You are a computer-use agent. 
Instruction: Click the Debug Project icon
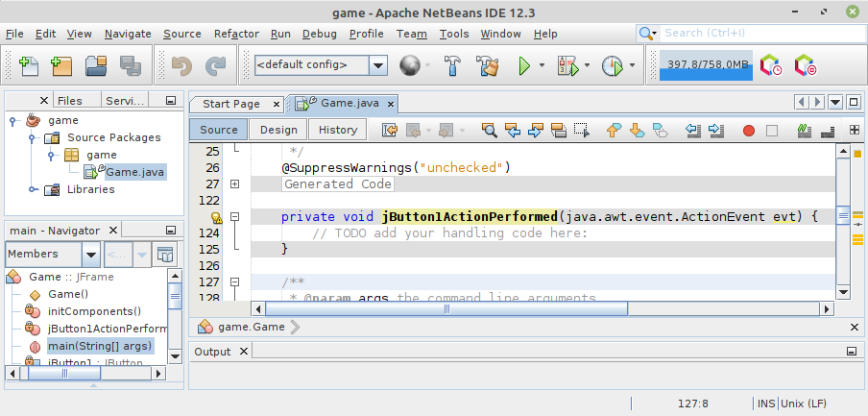pyautogui.click(x=568, y=66)
